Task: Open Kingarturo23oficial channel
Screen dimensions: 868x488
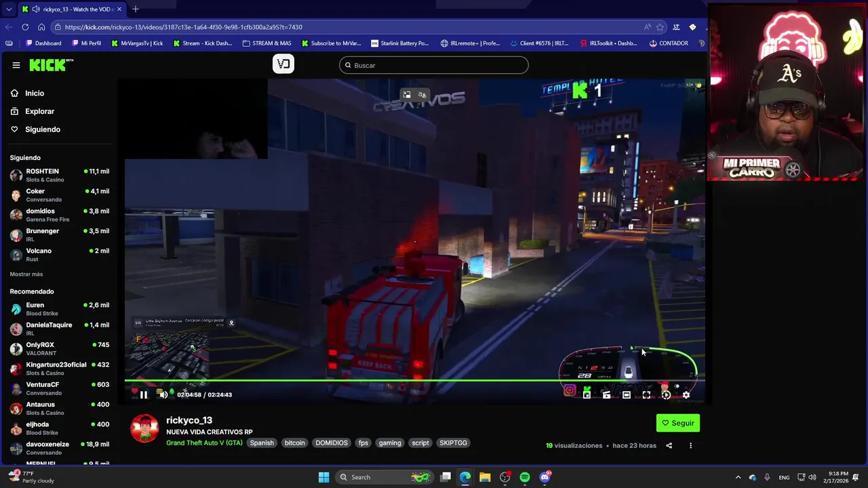Action: coord(59,369)
